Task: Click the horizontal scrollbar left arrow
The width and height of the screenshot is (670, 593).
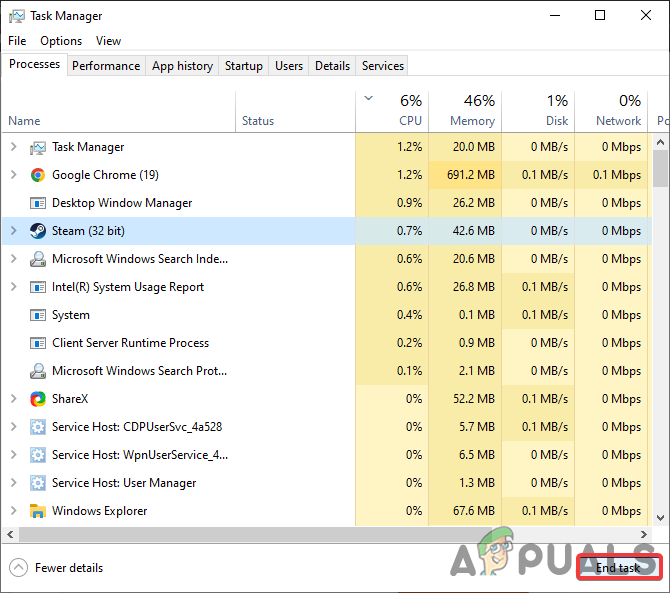Action: (x=10, y=534)
